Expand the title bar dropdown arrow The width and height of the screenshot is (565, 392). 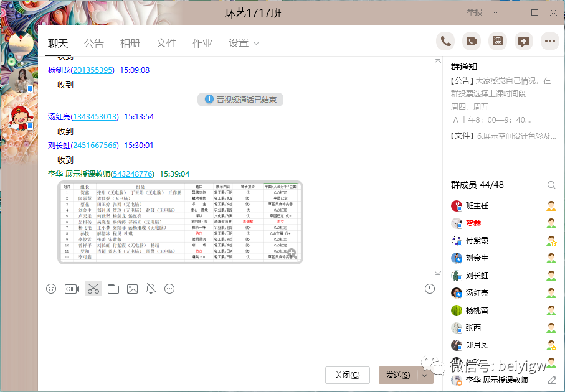click(x=496, y=12)
